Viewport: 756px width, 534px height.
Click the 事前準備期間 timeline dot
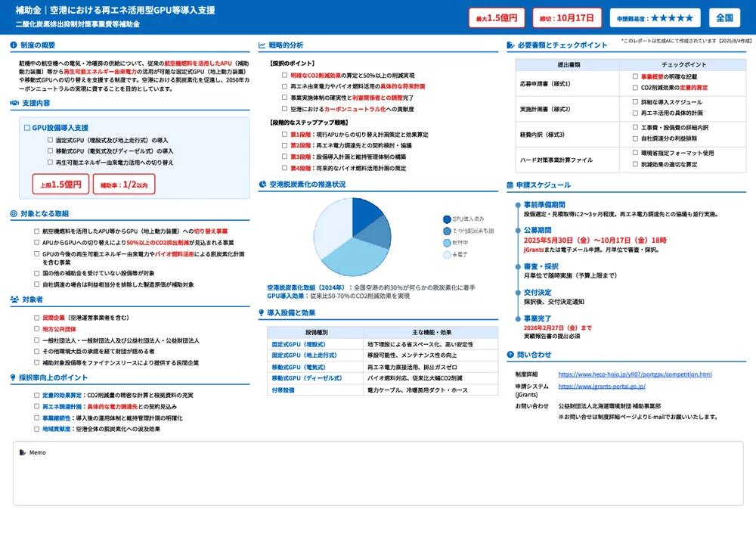pyautogui.click(x=518, y=205)
